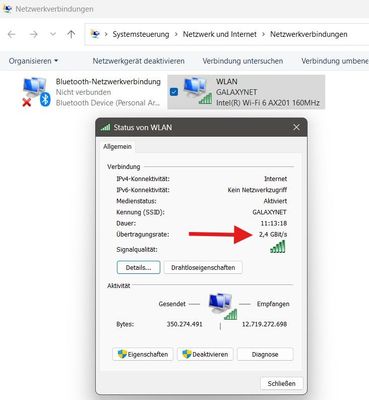Open the Organisieren dropdown menu
This screenshot has width=369, height=400.
click(33, 61)
